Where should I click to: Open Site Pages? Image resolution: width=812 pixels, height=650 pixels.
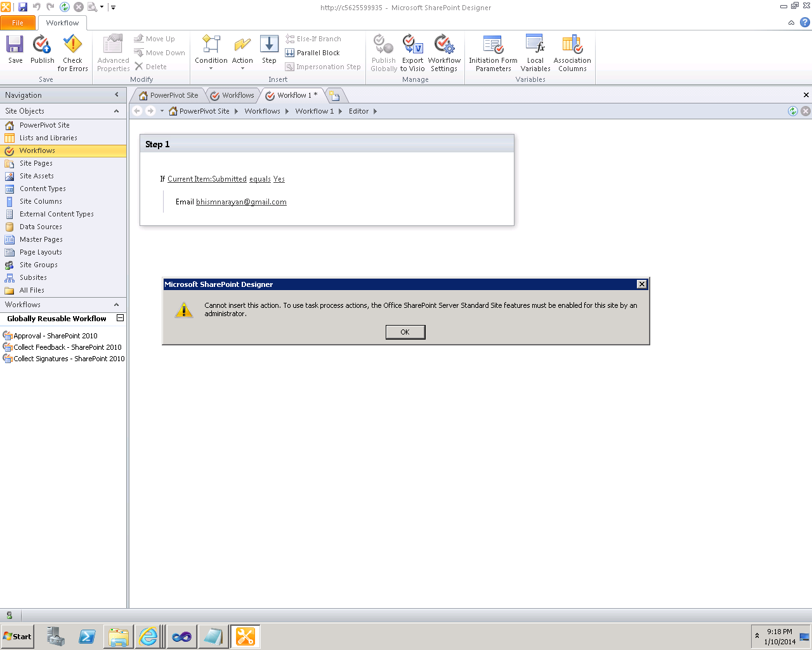point(63,163)
